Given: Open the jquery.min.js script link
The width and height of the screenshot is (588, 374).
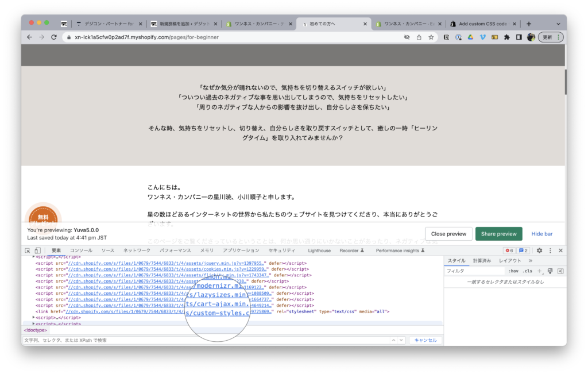Looking at the screenshot, I should click(x=166, y=263).
